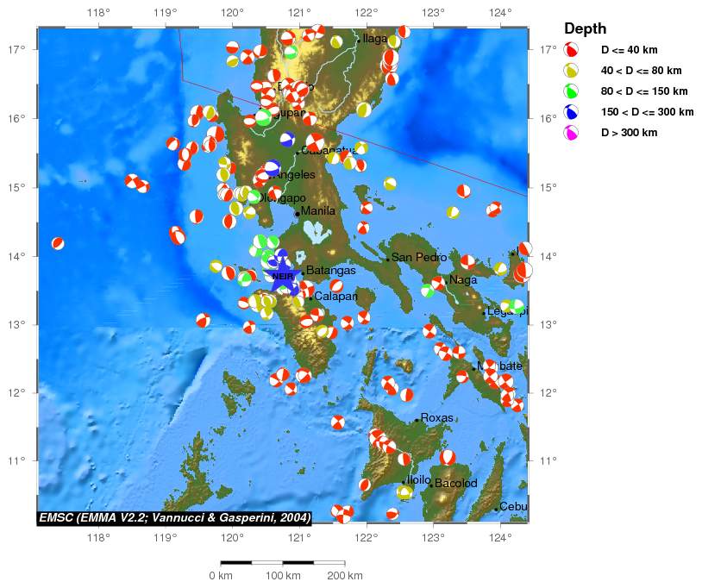Viewport: 702px width, 588px height.
Task: Click the Cebu city label
Action: [513, 507]
